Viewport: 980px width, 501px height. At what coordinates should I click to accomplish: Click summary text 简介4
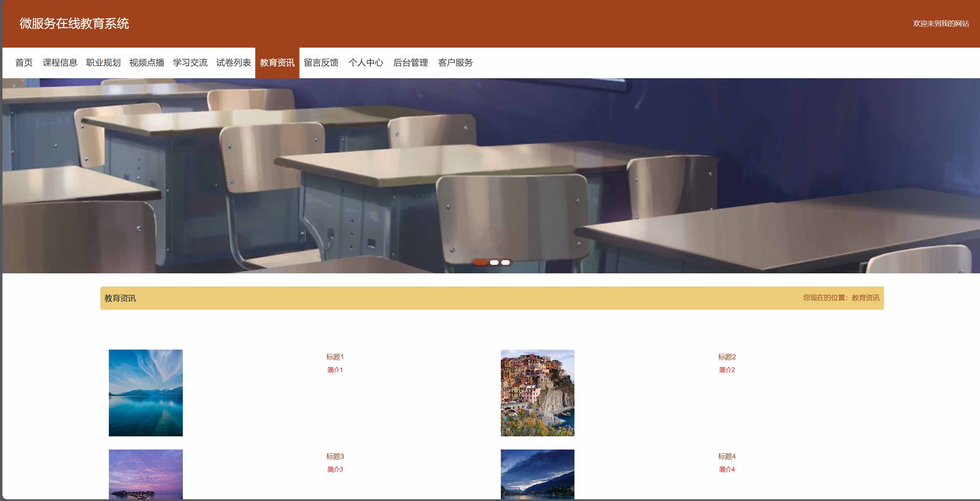[727, 470]
